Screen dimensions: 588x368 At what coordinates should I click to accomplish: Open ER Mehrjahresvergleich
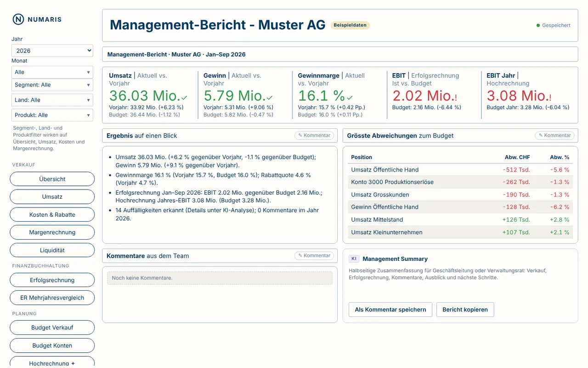click(x=52, y=298)
